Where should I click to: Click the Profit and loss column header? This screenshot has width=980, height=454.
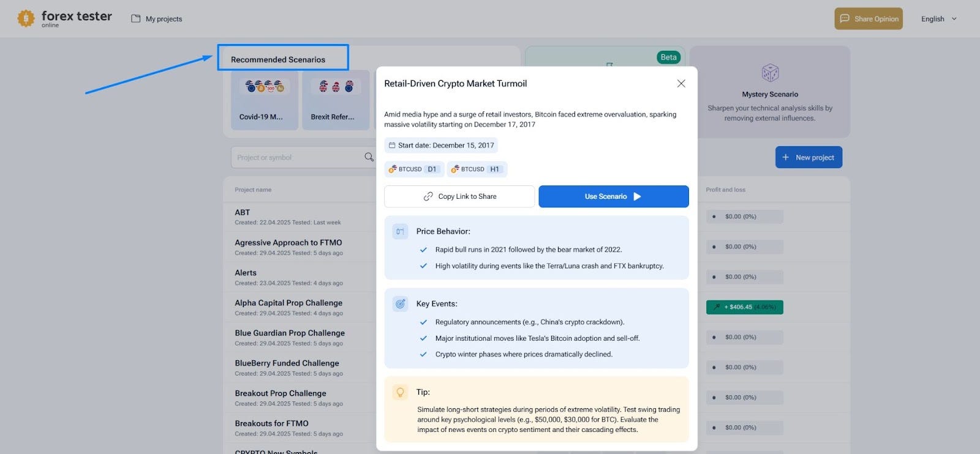[x=725, y=190]
